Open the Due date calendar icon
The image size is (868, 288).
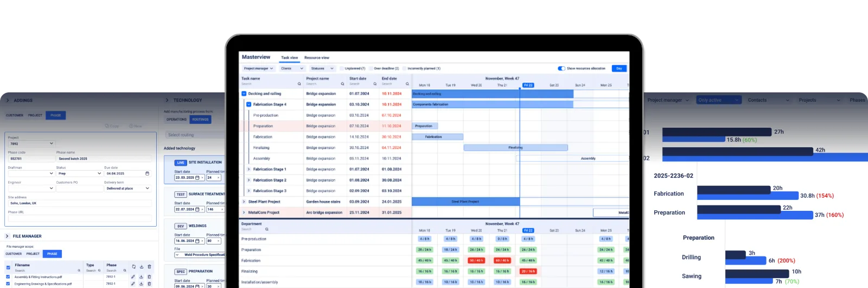(147, 173)
